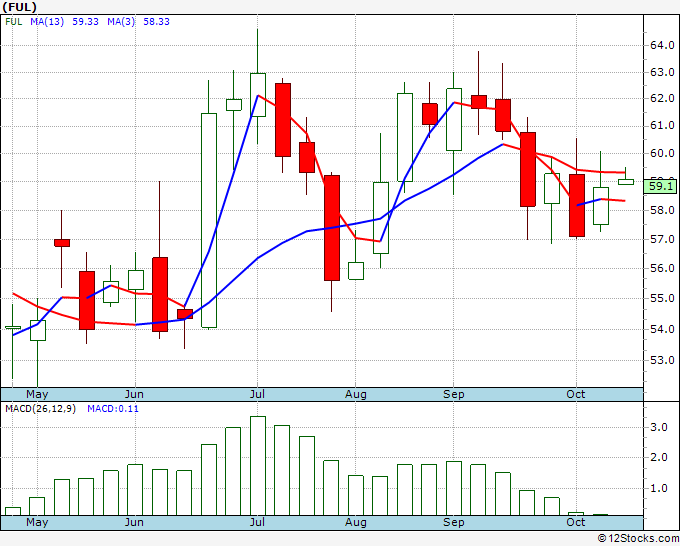Click the 60.0 price axis label
680x546 pixels.
pos(662,153)
